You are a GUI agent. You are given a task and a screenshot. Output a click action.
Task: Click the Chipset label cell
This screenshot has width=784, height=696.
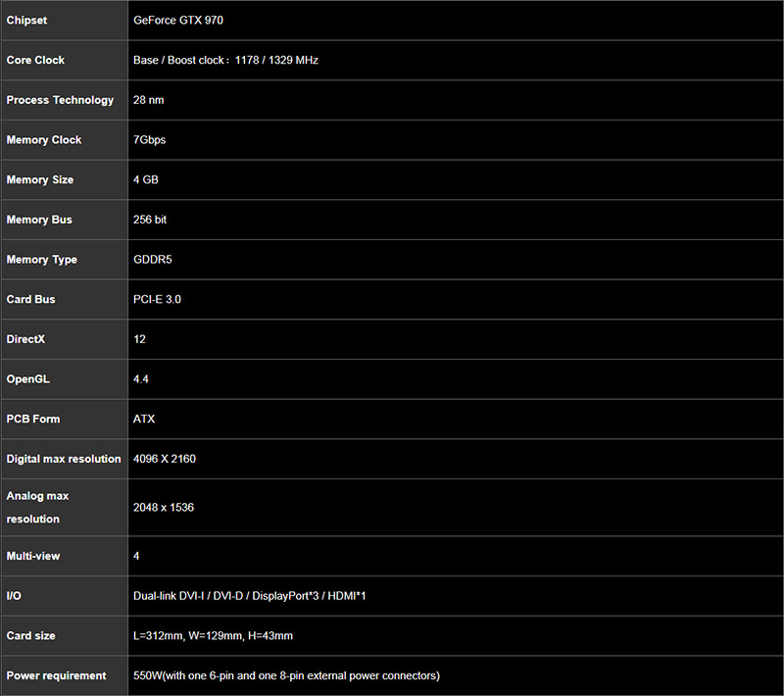64,20
